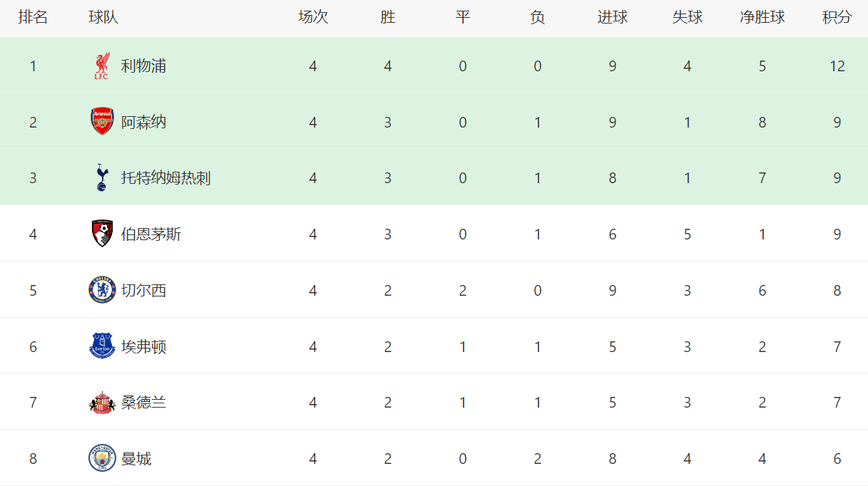Select the 桑德兰 team name
The height and width of the screenshot is (486, 868).
coord(143,403)
